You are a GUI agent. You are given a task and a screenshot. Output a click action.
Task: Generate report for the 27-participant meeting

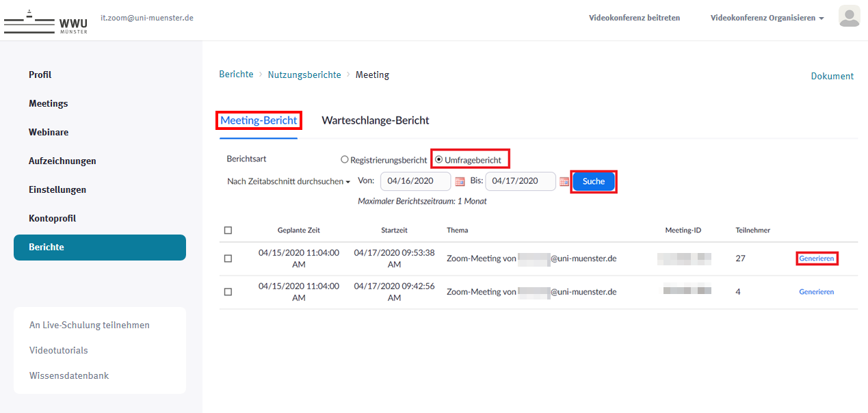pyautogui.click(x=816, y=258)
